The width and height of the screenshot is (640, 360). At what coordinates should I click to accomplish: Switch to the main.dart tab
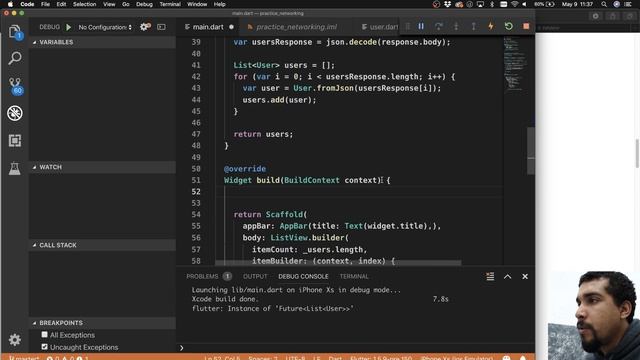208,27
